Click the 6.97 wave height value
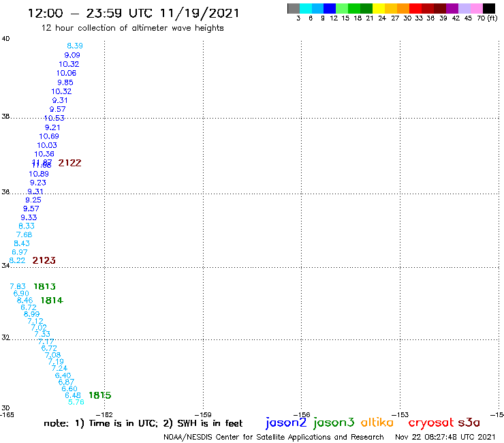The height and width of the screenshot is (443, 504). [x=20, y=252]
